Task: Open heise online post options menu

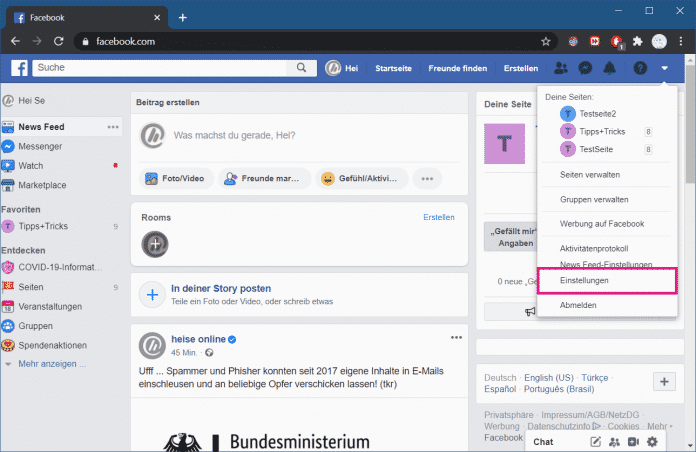Action: tap(457, 337)
